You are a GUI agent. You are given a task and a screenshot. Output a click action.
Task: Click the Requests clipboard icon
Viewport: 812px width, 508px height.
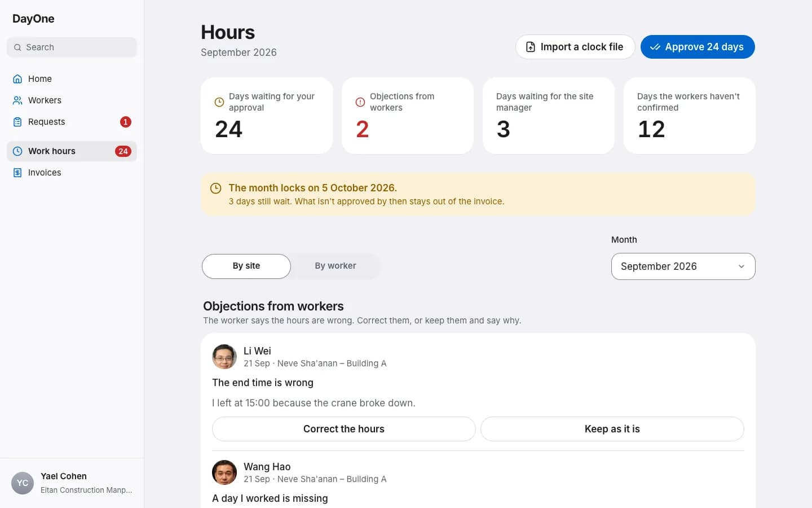(x=17, y=122)
